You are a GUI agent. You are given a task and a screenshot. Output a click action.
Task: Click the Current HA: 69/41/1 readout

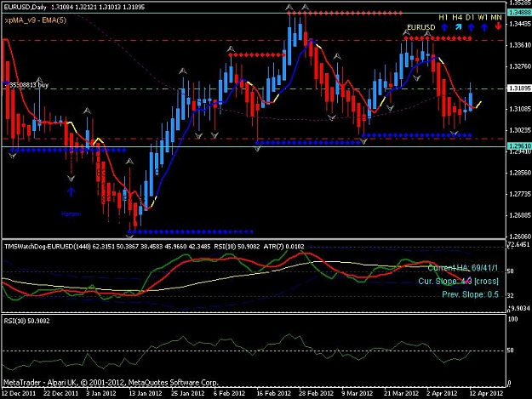463,268
